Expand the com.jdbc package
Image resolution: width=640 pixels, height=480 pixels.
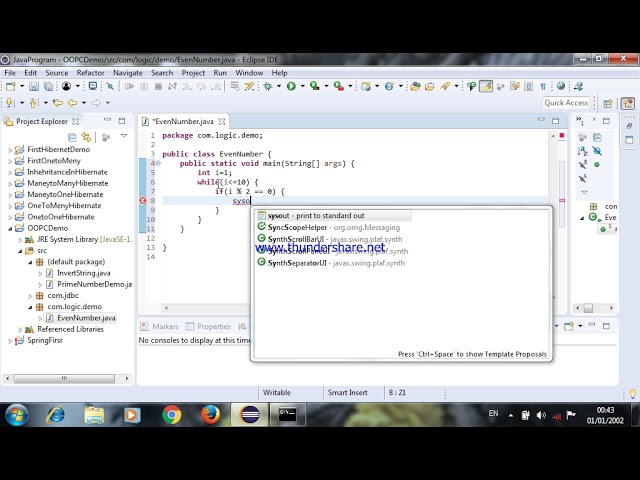(30, 296)
